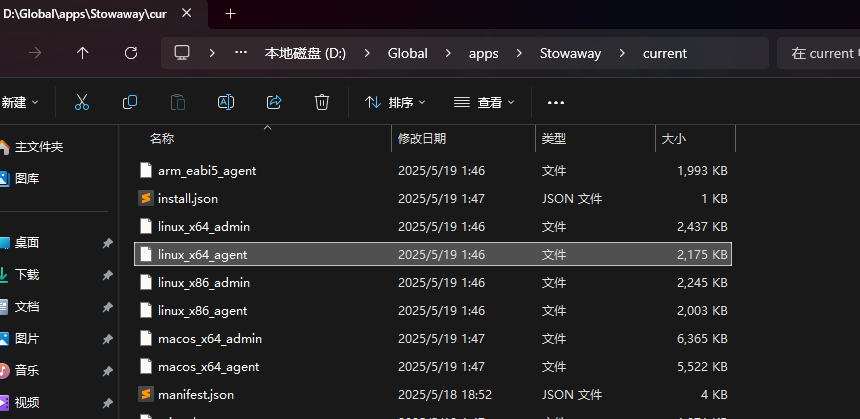Refresh the current folder view
This screenshot has height=419, width=860.
pos(131,53)
